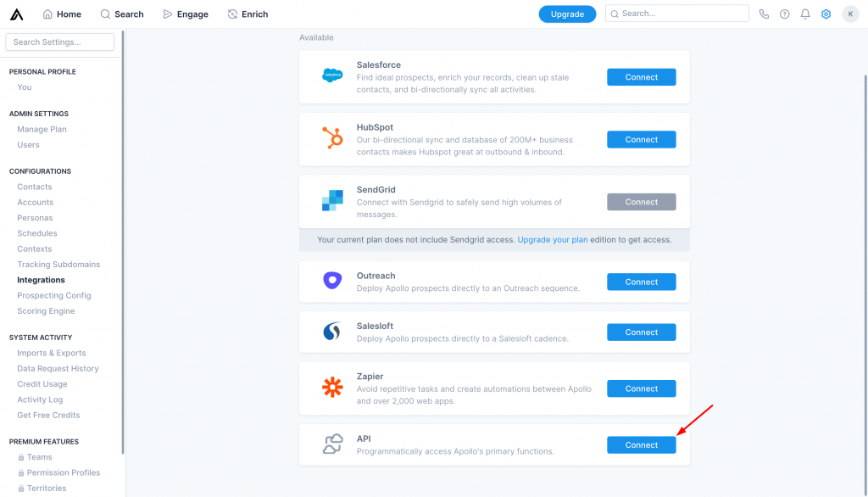Image resolution: width=868 pixels, height=497 pixels.
Task: Click the Salesforce cloud logo
Action: coord(332,76)
